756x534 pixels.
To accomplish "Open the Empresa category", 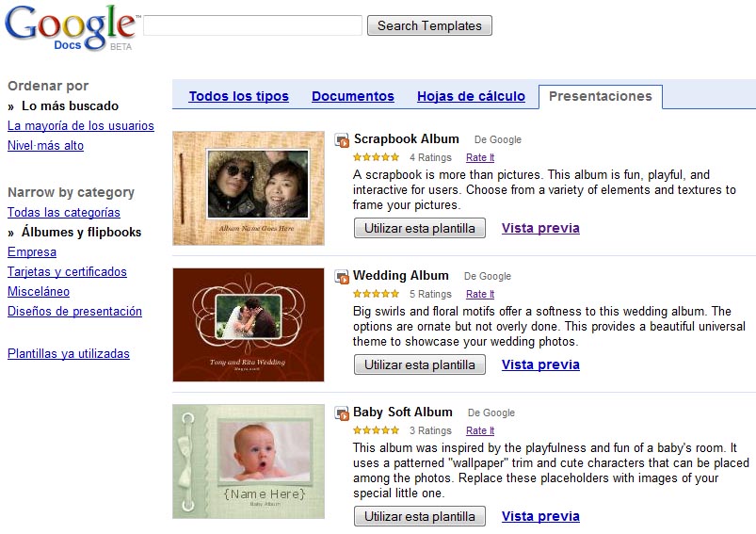I will [x=32, y=251].
